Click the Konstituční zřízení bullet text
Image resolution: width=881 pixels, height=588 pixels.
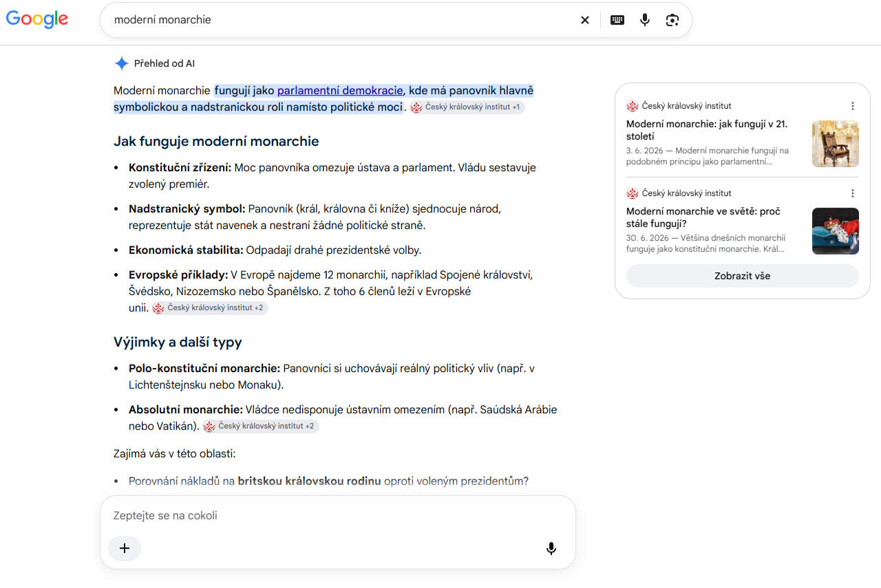tap(332, 176)
